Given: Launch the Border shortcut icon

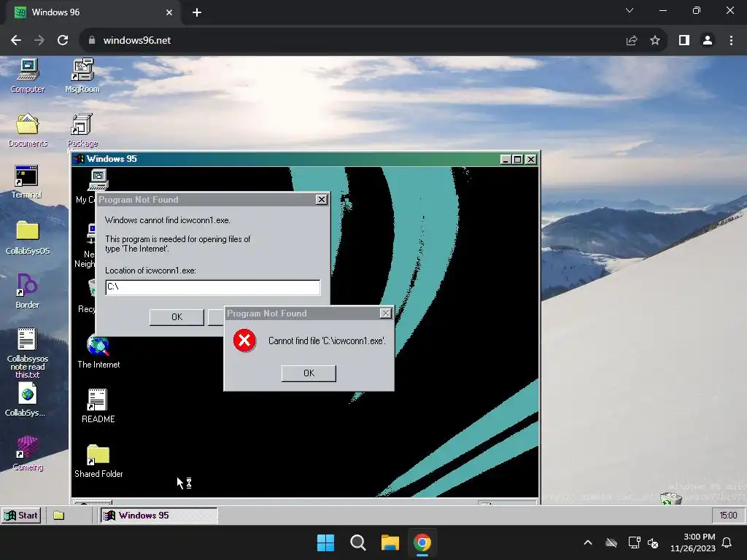Looking at the screenshot, I should point(27,290).
